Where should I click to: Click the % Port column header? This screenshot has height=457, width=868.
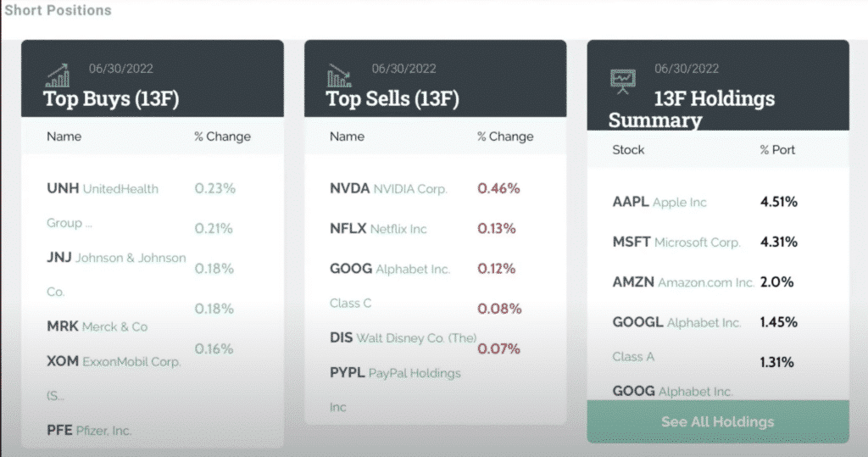coord(777,150)
